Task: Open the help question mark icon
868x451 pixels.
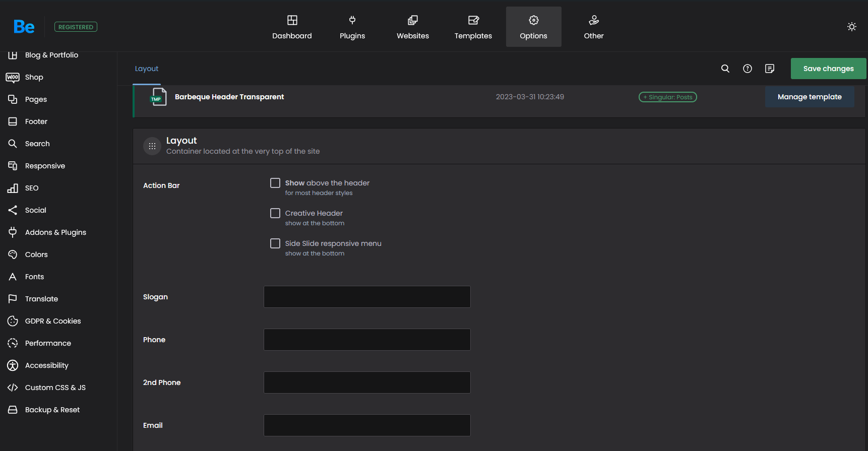Action: (748, 69)
